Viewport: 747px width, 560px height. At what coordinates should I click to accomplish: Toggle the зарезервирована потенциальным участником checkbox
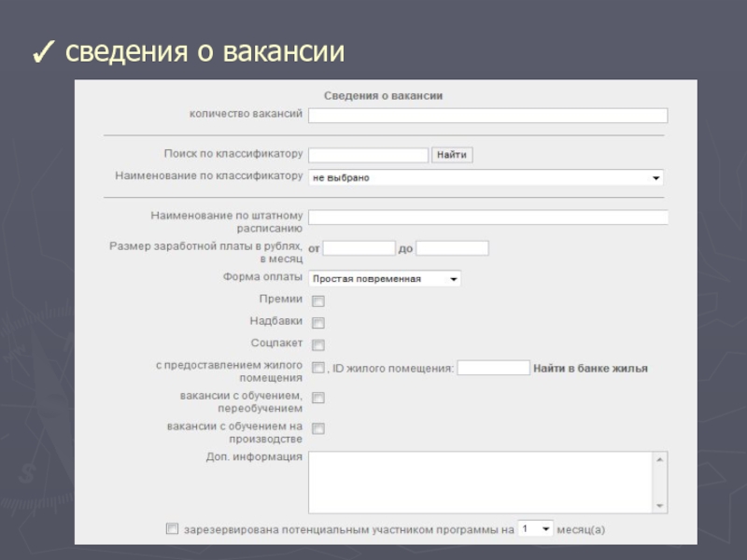tap(172, 528)
